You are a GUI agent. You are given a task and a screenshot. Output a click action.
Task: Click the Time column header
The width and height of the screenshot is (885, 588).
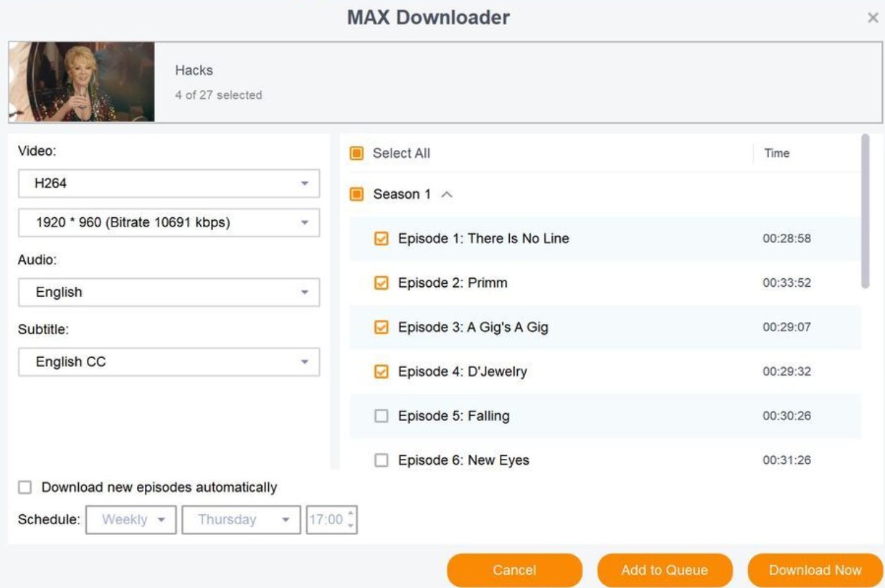tap(777, 153)
